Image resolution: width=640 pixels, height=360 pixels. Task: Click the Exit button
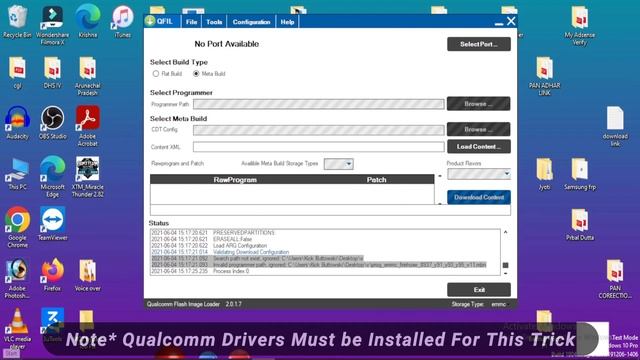[479, 290]
